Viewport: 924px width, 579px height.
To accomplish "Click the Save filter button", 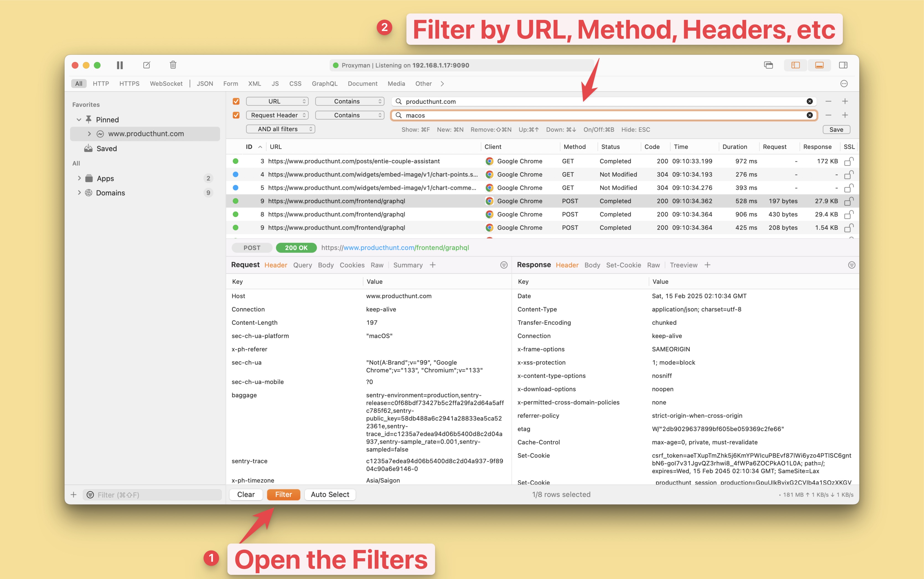I will pos(836,129).
